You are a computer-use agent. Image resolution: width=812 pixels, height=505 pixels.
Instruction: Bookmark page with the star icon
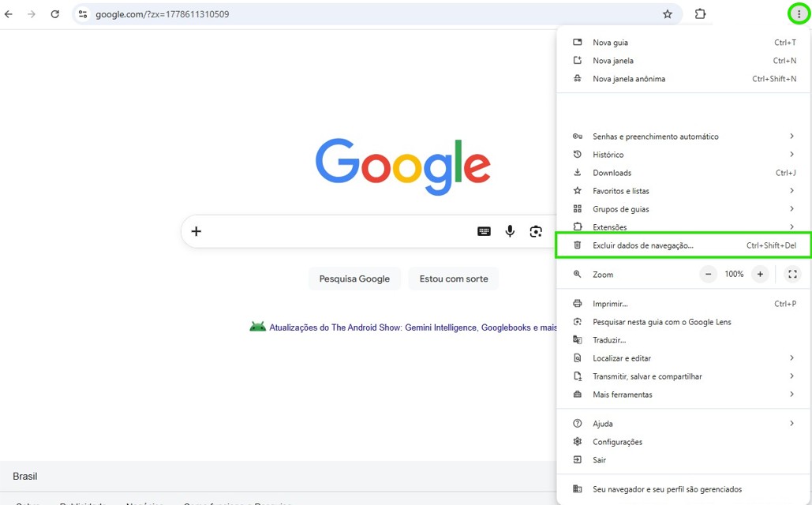668,14
